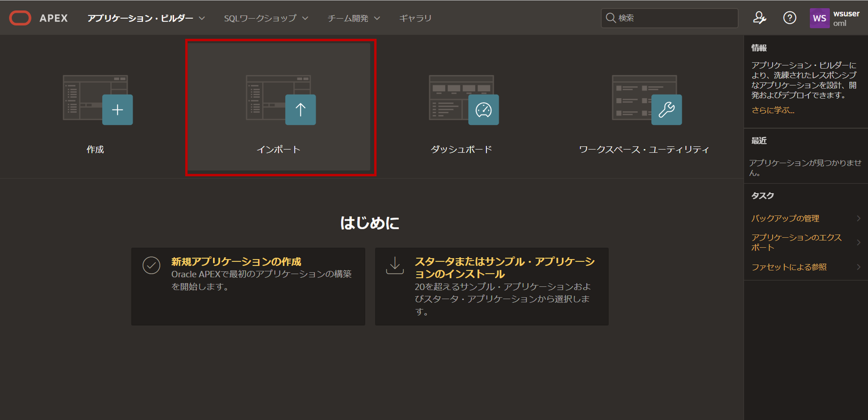Click the download icon on サンプル・アプリケーション card
868x420 pixels.
pos(395,265)
